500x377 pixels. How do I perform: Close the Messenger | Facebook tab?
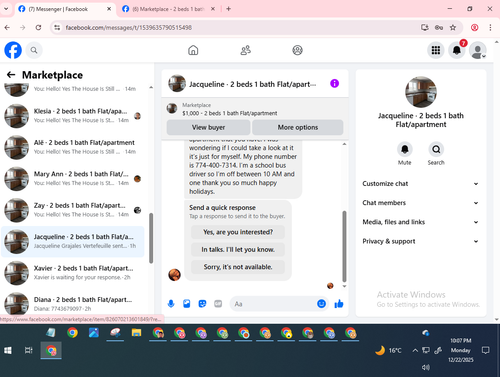[x=109, y=9]
